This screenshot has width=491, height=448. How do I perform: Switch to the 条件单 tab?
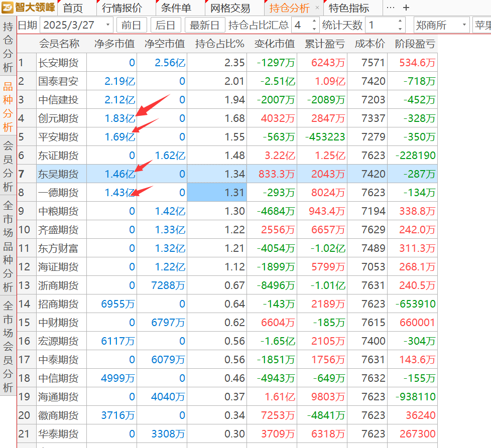(176, 8)
